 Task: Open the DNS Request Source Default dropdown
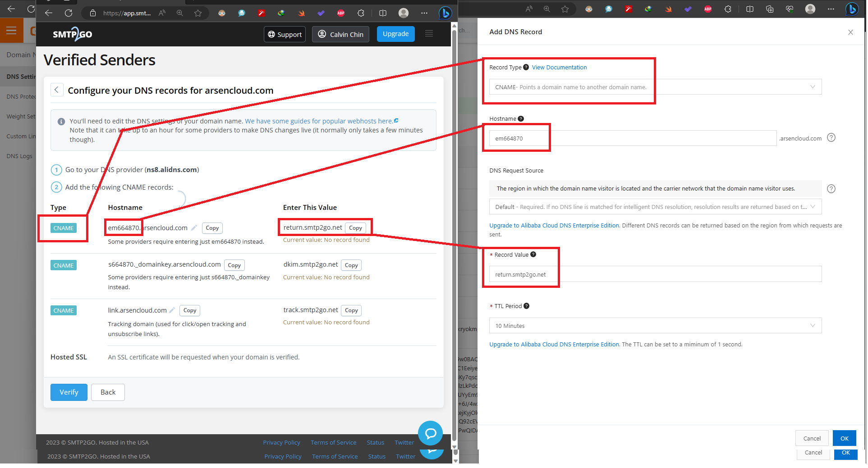pyautogui.click(x=655, y=207)
